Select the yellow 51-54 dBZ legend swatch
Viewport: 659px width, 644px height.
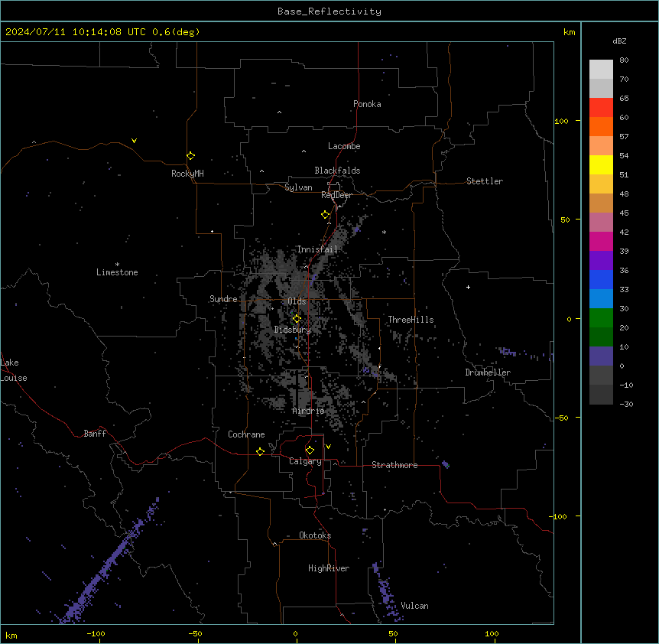601,164
